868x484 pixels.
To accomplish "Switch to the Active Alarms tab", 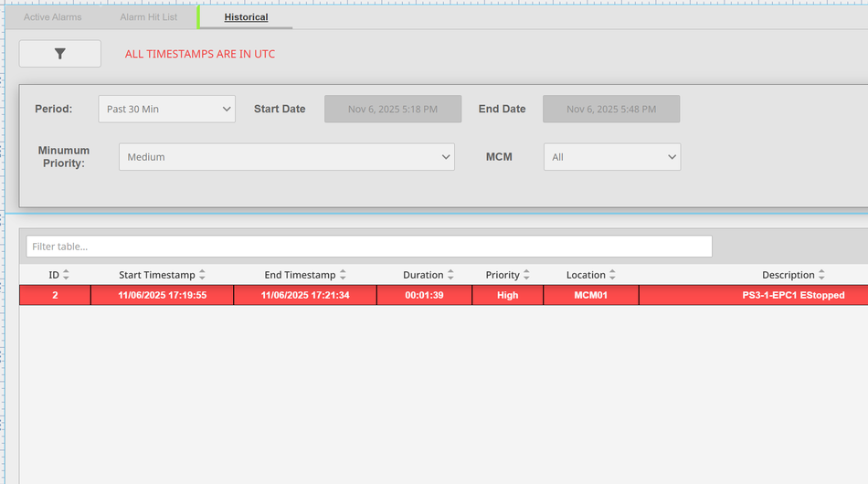I will [53, 17].
